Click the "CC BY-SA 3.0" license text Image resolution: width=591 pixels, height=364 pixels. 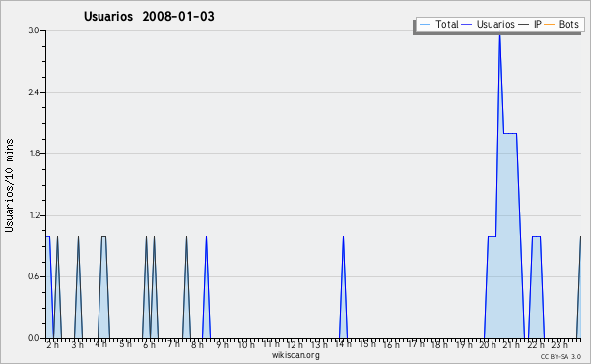point(560,356)
